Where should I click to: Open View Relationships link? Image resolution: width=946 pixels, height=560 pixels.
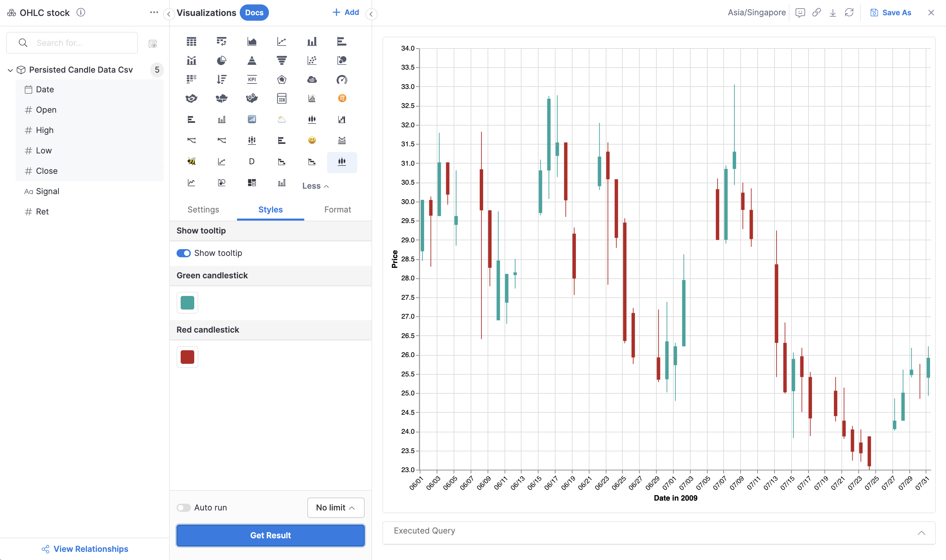85,549
